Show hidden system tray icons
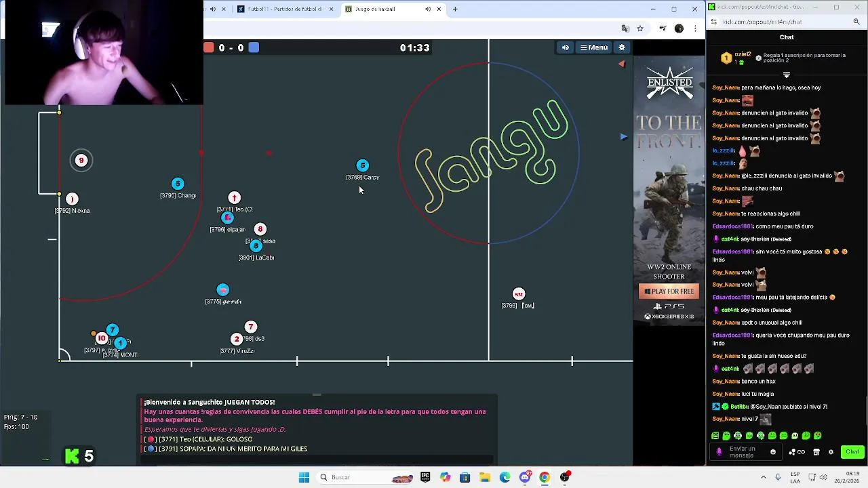This screenshot has width=868, height=488. [x=763, y=477]
